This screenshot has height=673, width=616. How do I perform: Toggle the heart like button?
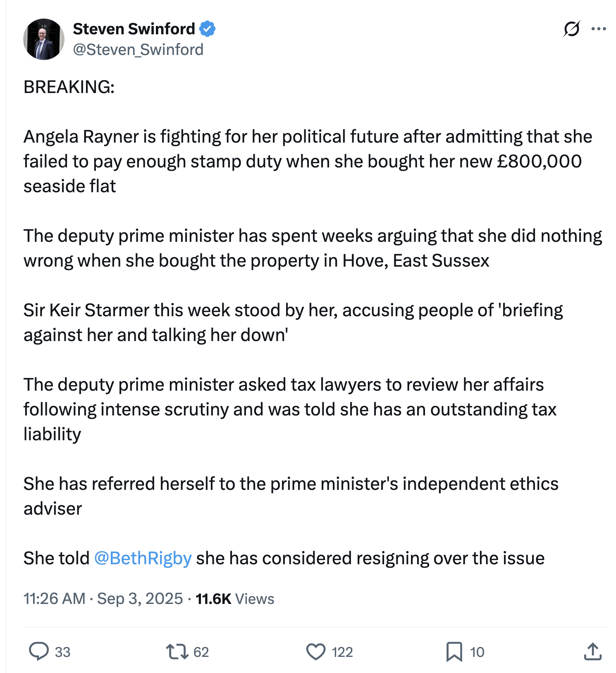click(x=316, y=652)
